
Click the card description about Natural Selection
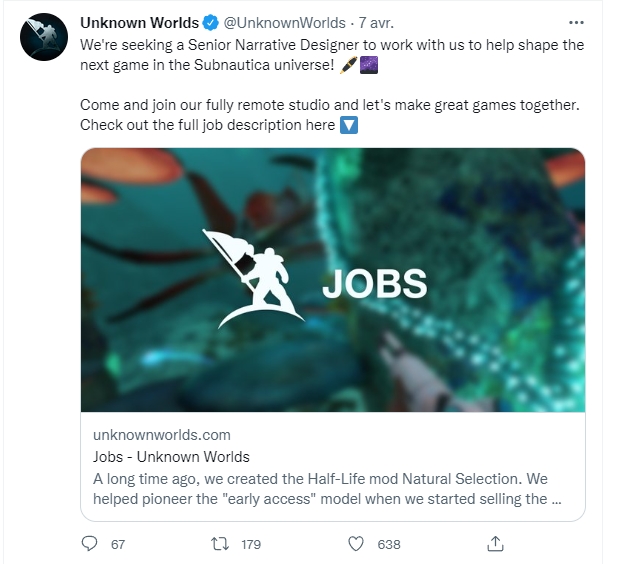point(327,489)
